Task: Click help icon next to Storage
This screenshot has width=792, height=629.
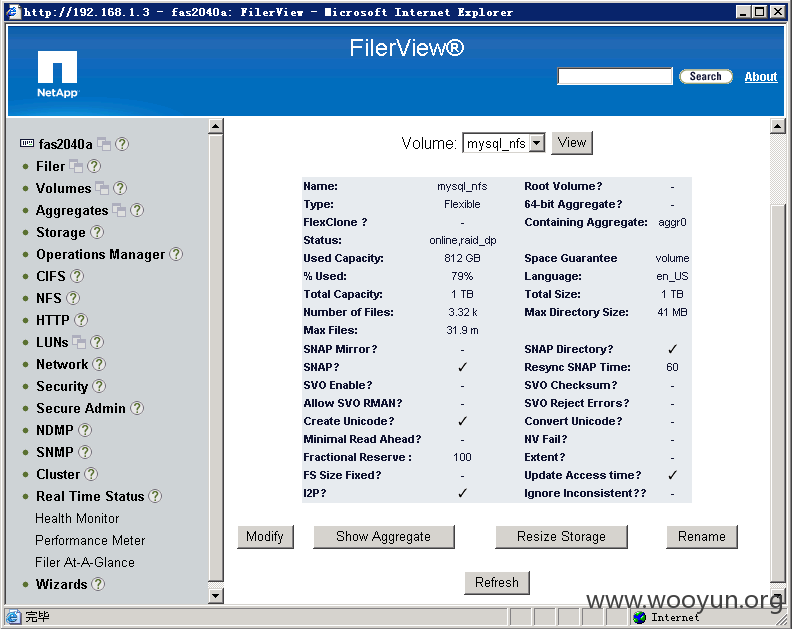Action: tap(97, 232)
